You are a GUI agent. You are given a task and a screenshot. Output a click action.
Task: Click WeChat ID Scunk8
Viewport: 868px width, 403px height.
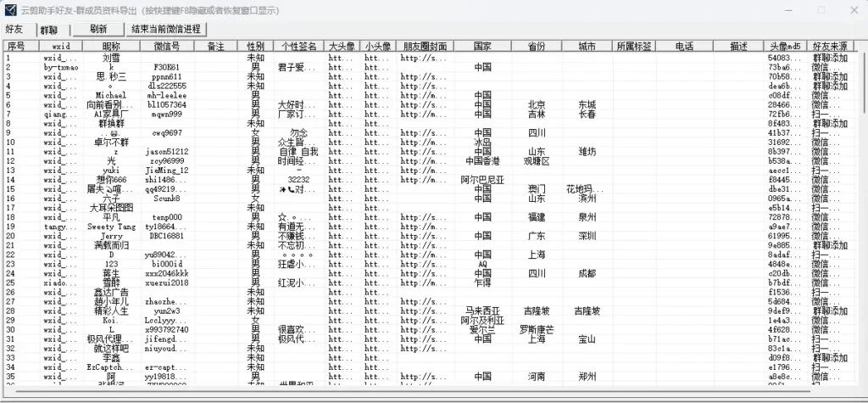coord(167,199)
